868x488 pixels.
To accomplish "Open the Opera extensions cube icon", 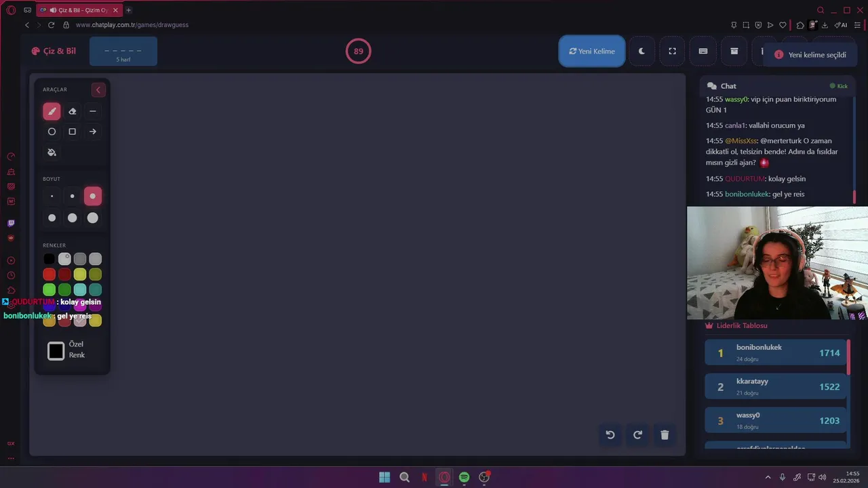I will point(801,25).
